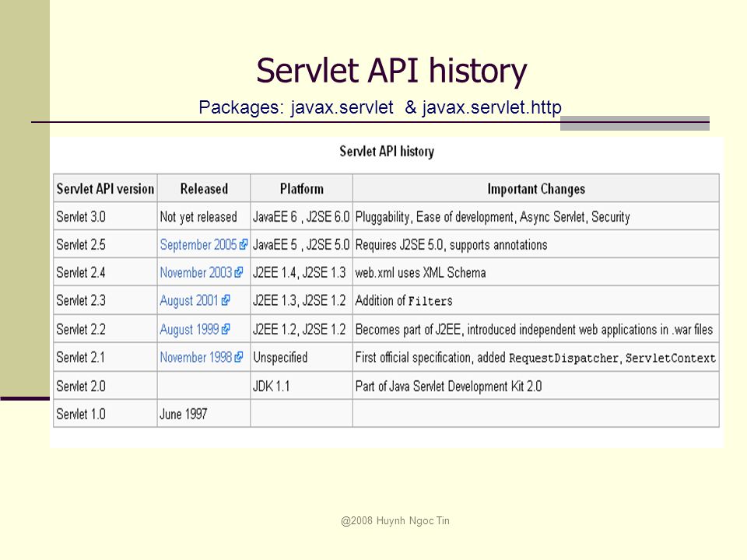Click the table caption 'Servlet API history'

point(387,152)
